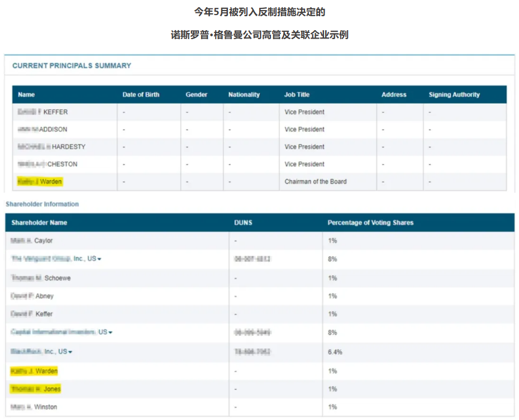Select the Keffer name in the shareholder table
Viewport: 519px width, 420px height.
click(x=31, y=314)
